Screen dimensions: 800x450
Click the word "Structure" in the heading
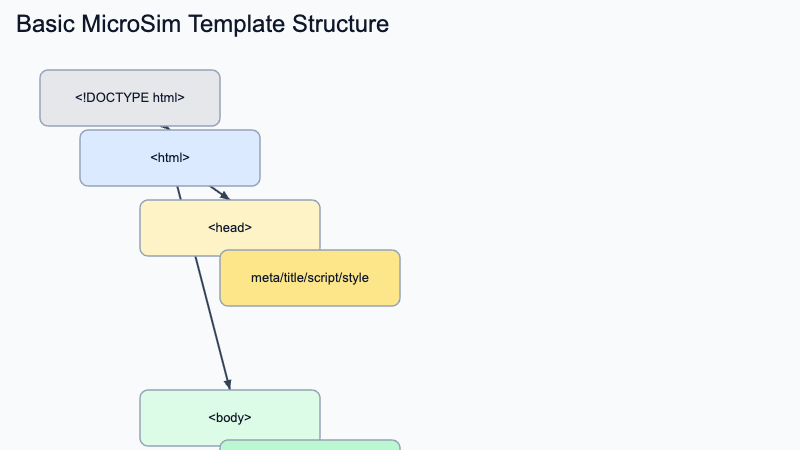click(x=340, y=25)
